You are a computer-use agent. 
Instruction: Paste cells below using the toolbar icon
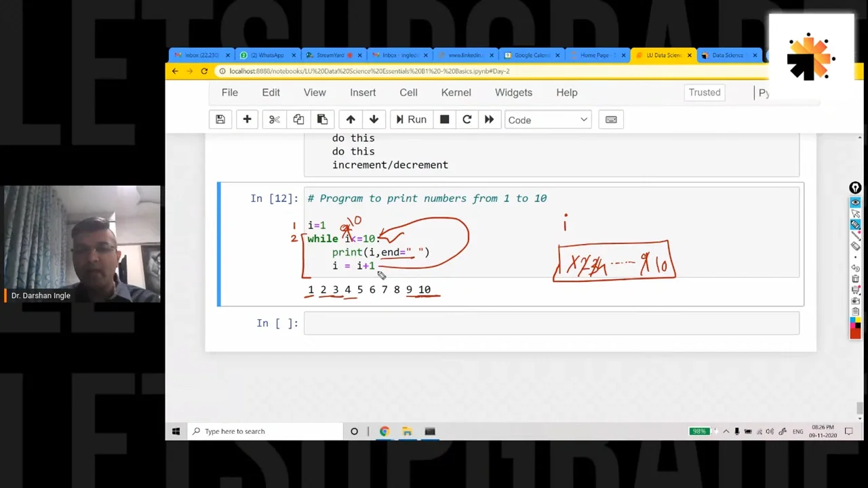coord(322,120)
